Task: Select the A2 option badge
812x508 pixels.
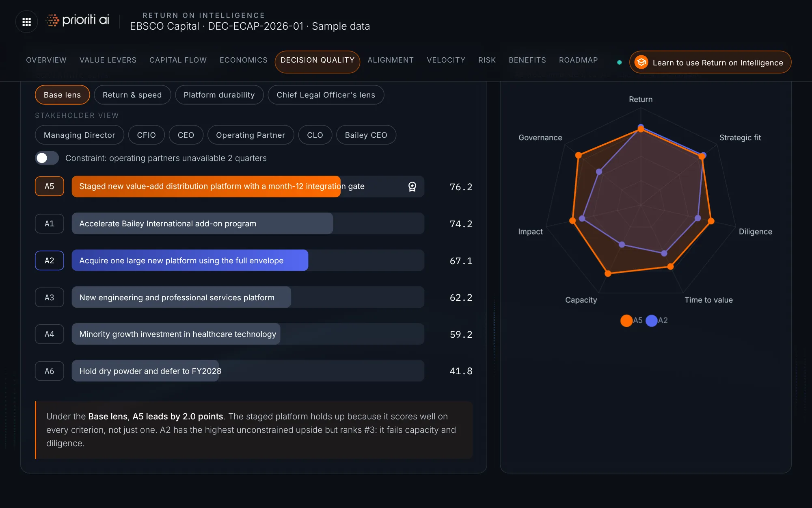Action: [50, 261]
